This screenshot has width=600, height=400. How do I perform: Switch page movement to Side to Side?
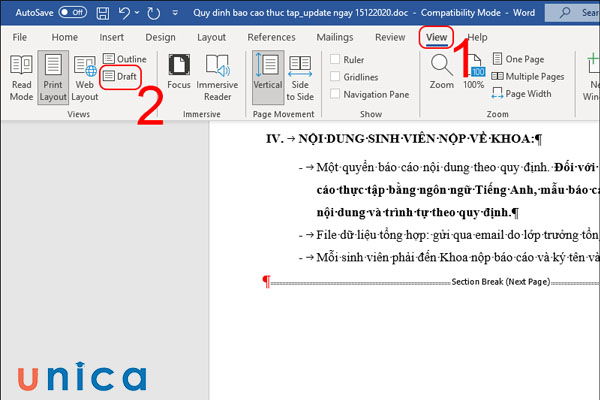click(300, 76)
